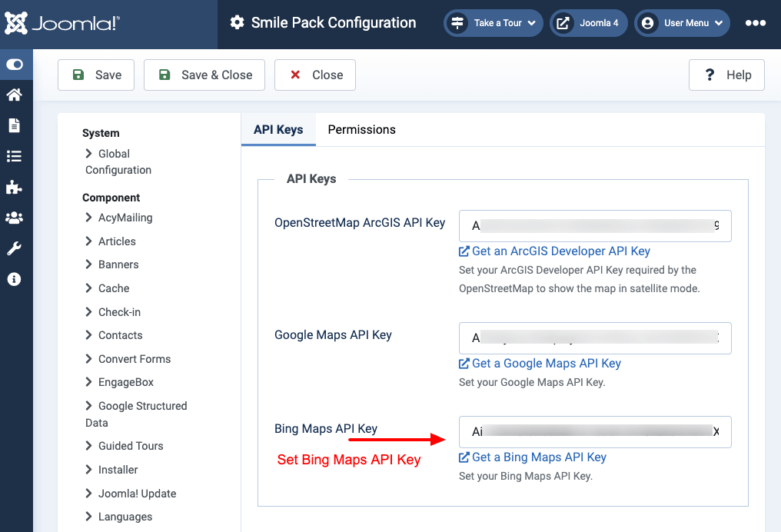Open the Content file icon in sidebar
Screen dimensions: 781x532
tap(15, 125)
